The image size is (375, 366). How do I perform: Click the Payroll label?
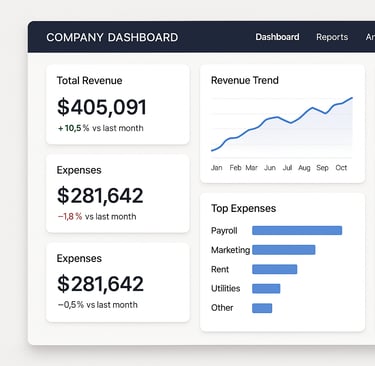(x=224, y=231)
